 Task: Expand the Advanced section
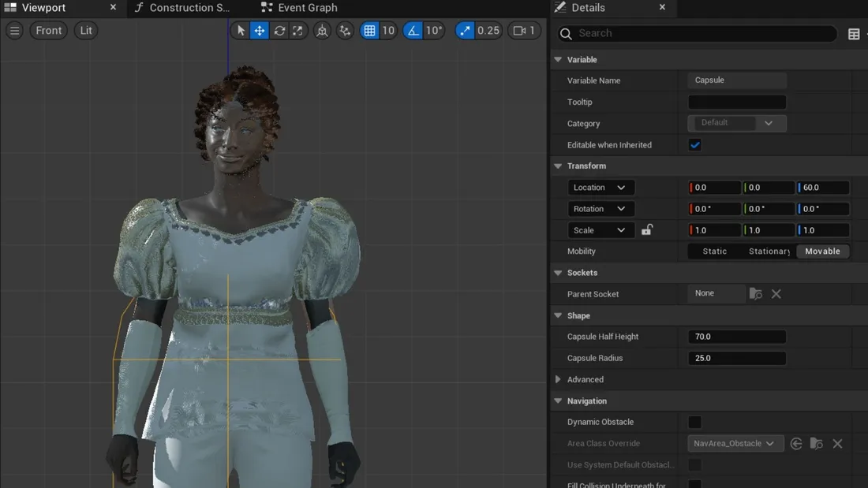558,379
